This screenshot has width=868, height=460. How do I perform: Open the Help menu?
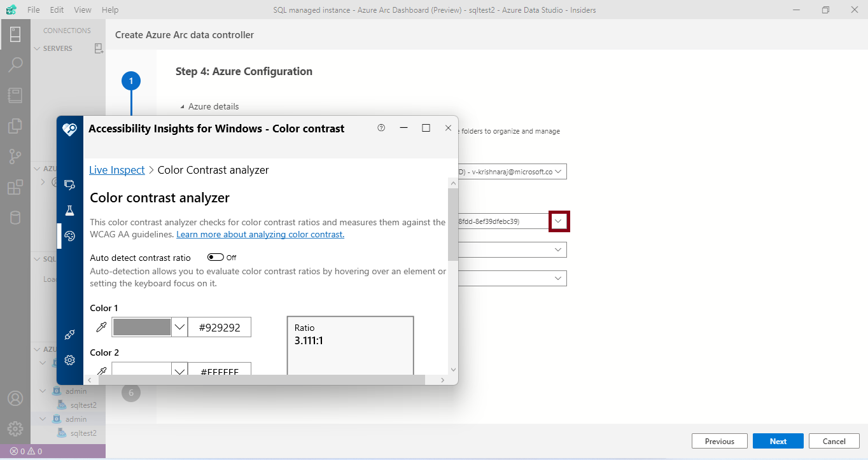[109, 10]
